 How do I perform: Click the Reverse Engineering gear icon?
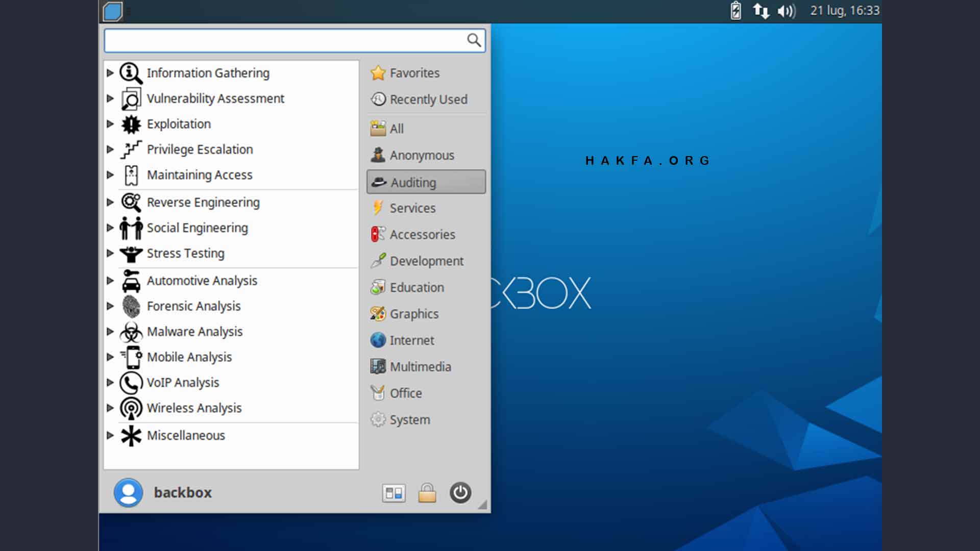click(131, 203)
